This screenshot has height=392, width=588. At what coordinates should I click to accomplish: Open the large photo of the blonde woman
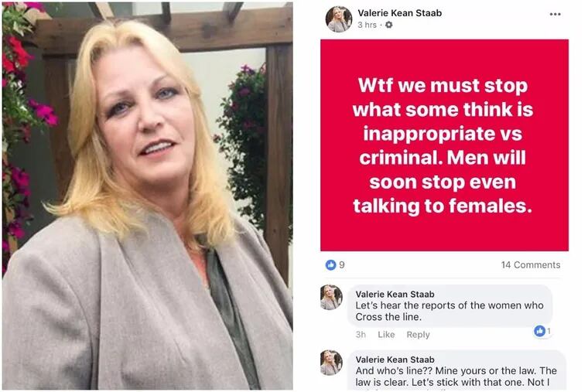pyautogui.click(x=147, y=196)
